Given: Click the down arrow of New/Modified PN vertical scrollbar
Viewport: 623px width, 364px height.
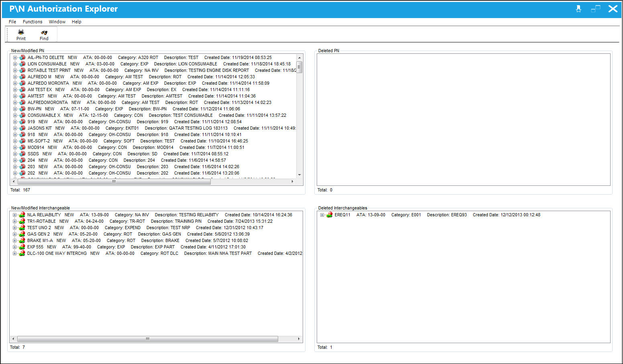Looking at the screenshot, I should (x=299, y=175).
